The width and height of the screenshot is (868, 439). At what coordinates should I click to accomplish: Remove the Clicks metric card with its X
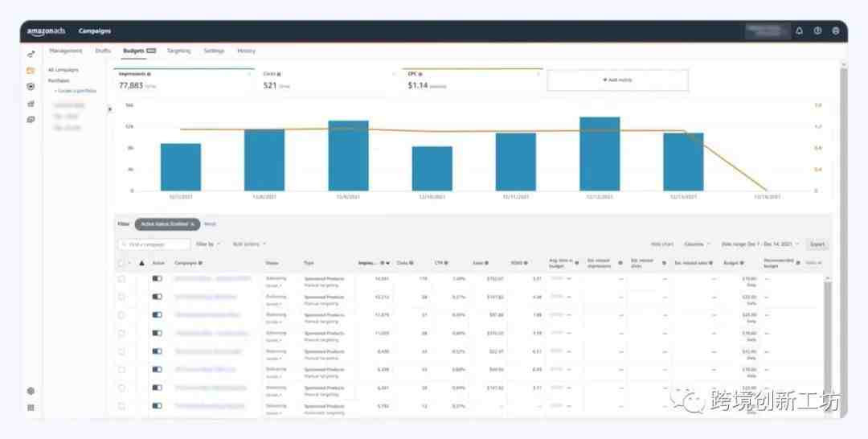(x=394, y=74)
